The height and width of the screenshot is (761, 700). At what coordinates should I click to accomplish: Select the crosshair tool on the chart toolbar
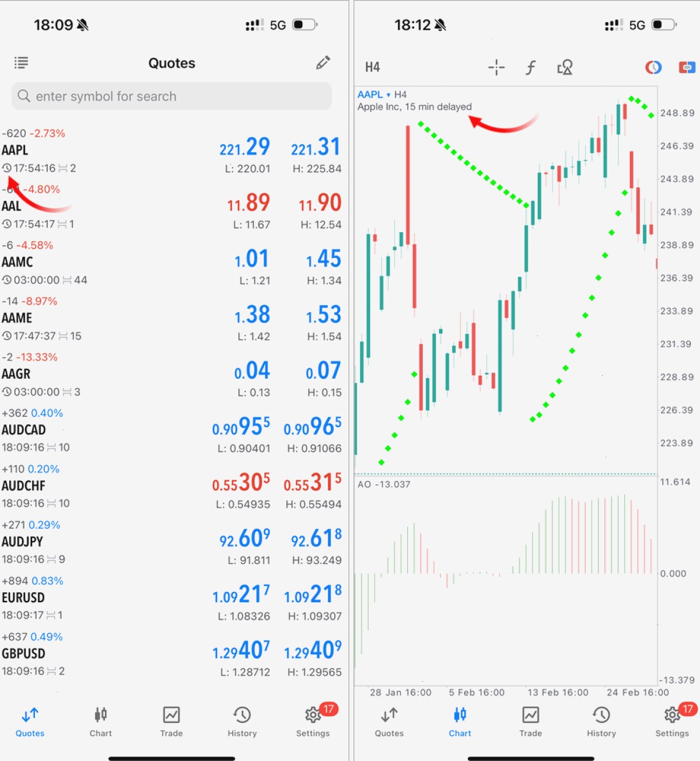(496, 68)
